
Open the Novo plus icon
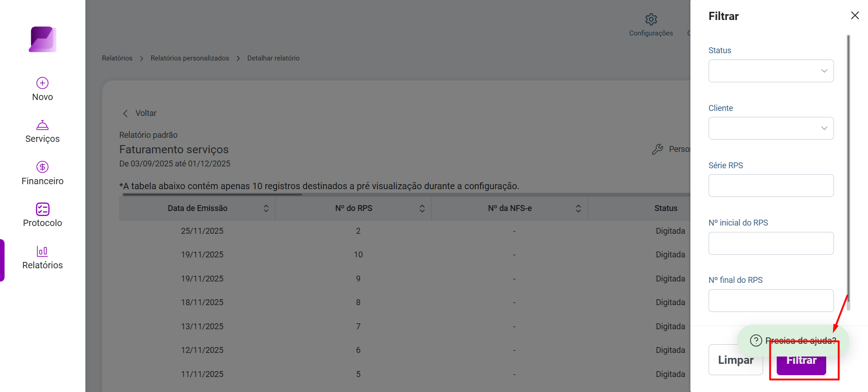click(43, 83)
